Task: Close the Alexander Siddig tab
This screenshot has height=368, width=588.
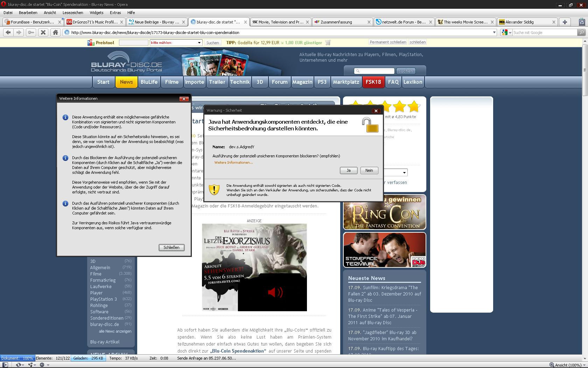Action: coord(554,22)
